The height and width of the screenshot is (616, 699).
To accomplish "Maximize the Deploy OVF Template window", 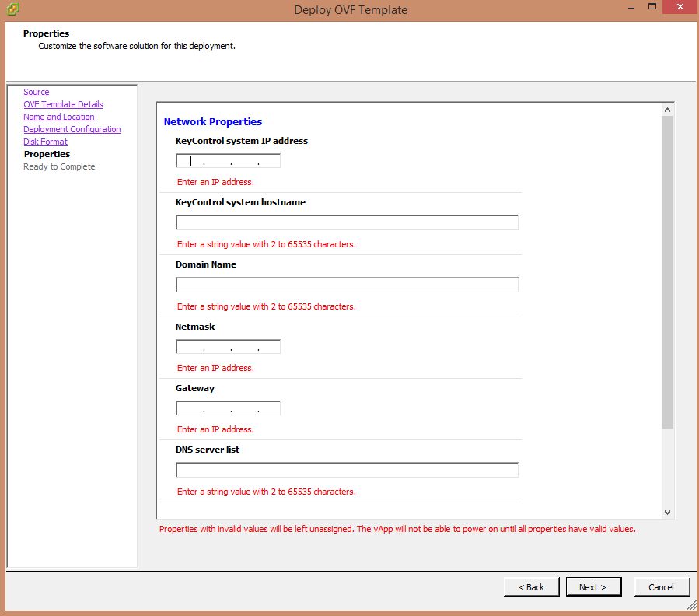I will pos(652,7).
